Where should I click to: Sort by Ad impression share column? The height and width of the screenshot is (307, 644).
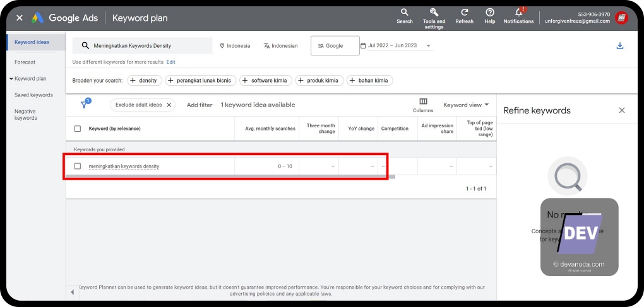pyautogui.click(x=438, y=129)
